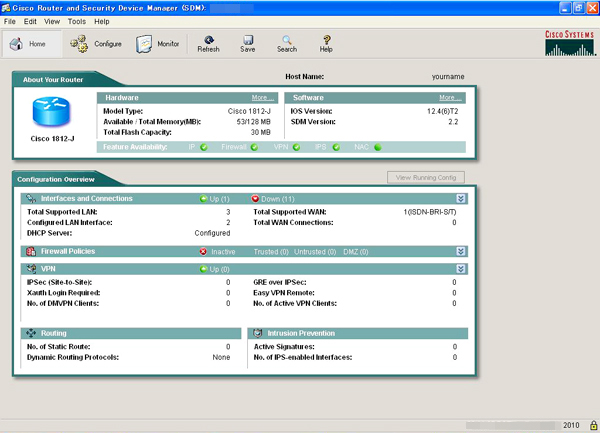Click the DMZ (0) firewall label
The width and height of the screenshot is (600, 433).
tap(355, 252)
